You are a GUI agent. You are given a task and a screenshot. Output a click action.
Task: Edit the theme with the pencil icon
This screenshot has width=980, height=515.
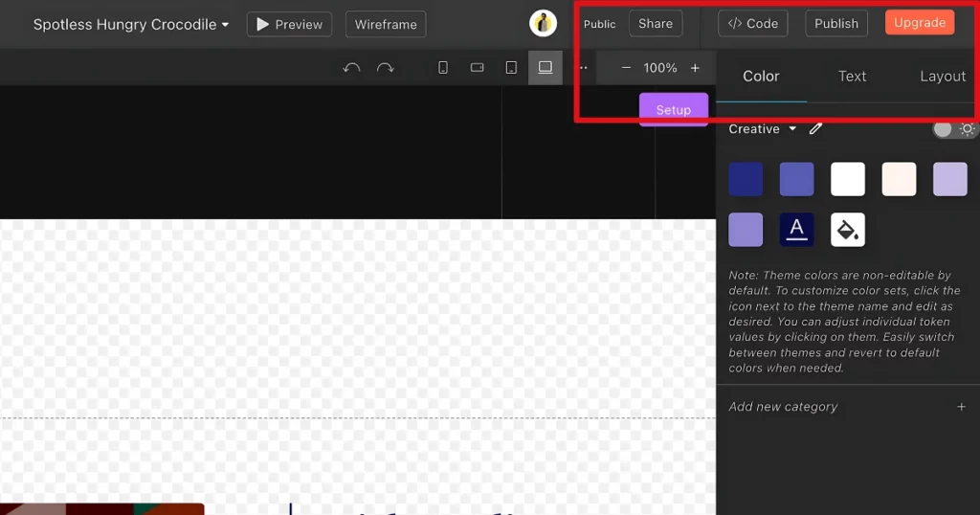815,128
